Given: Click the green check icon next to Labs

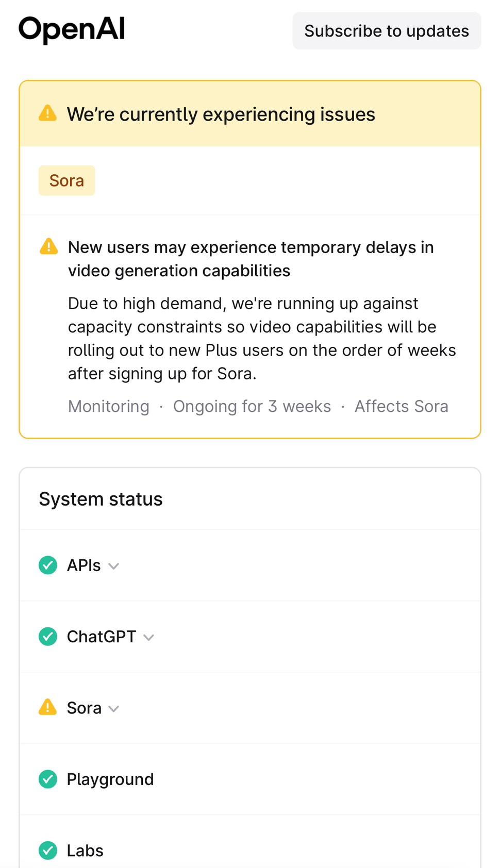Looking at the screenshot, I should pos(48,850).
